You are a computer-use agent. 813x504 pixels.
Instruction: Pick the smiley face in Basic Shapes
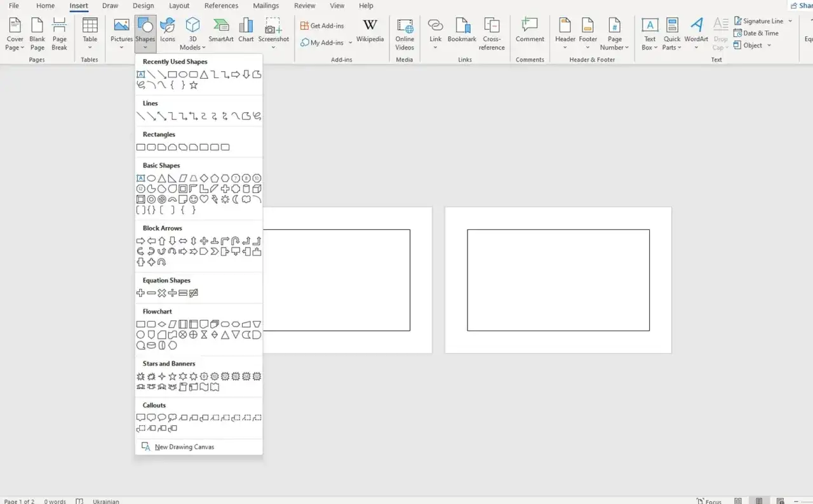coord(193,199)
